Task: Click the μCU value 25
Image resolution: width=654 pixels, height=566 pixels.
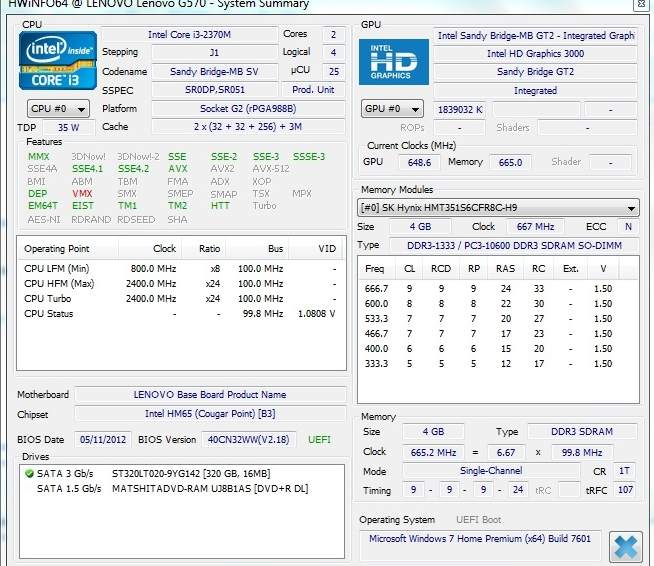Action: [x=333, y=71]
